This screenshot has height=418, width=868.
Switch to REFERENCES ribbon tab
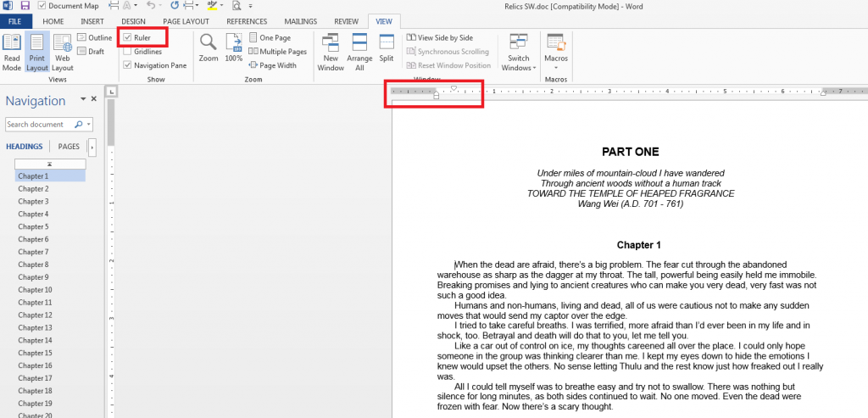click(x=248, y=21)
